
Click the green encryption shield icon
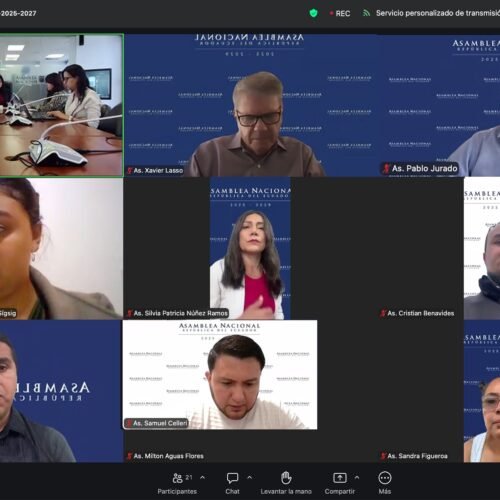click(313, 13)
